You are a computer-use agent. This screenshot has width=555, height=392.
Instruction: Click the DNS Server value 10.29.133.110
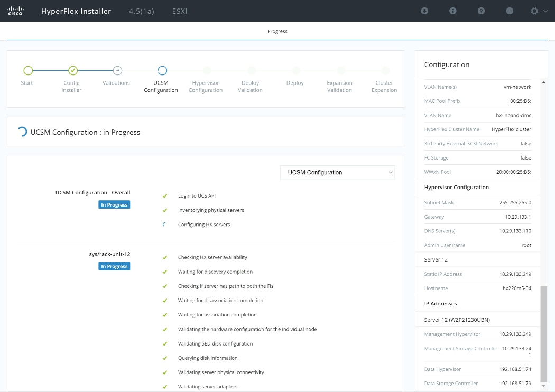pyautogui.click(x=515, y=231)
